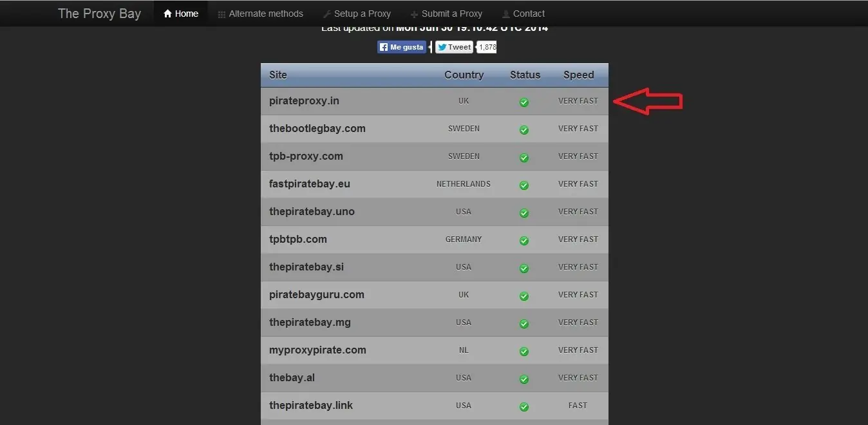Click green status check for tpb-proxy.com
This screenshot has width=868, height=425.
click(524, 158)
